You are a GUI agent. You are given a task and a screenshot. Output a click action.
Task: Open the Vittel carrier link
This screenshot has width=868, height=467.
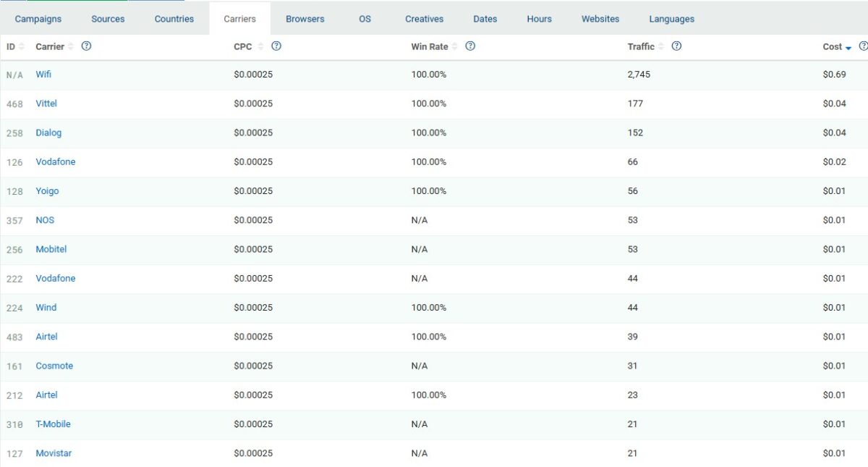pyautogui.click(x=46, y=104)
